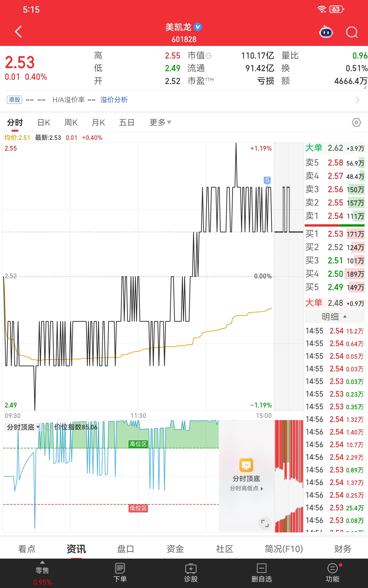368x588 pixels.
Task: Tap the 分时顶底 promo title
Action: [x=246, y=478]
